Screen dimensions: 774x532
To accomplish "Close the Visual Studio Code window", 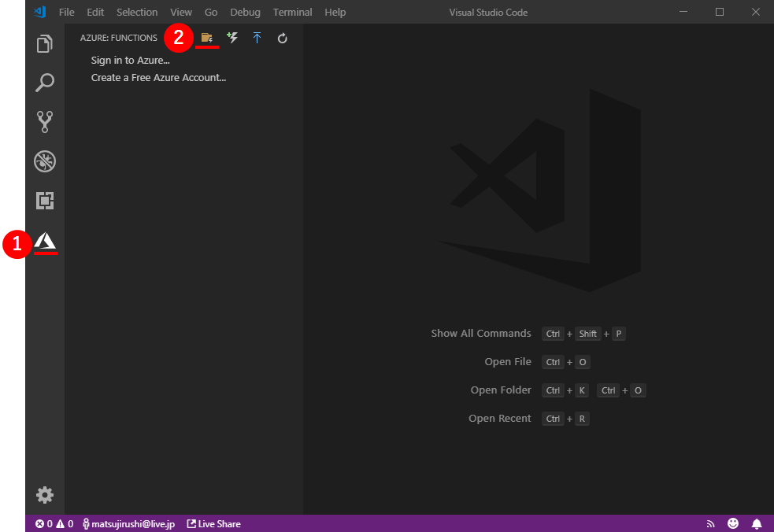I will (755, 12).
